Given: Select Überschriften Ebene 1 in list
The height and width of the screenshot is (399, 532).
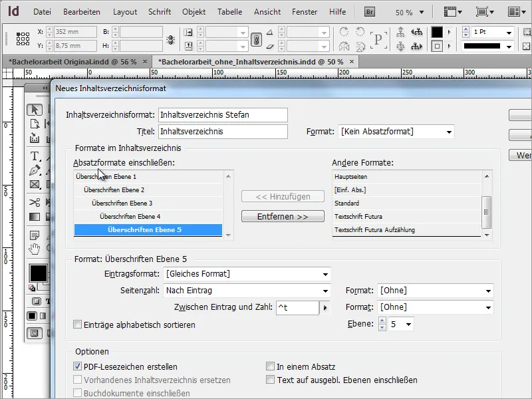Looking at the screenshot, I should [x=148, y=176].
